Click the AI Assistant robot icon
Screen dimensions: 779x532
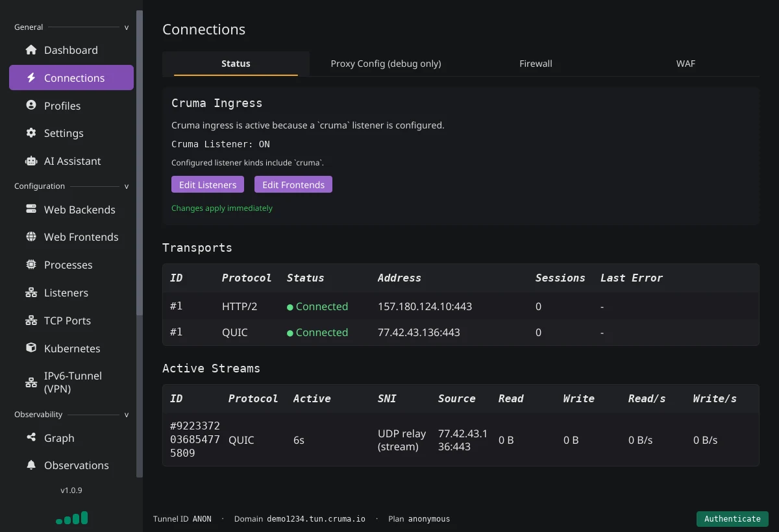(x=31, y=161)
